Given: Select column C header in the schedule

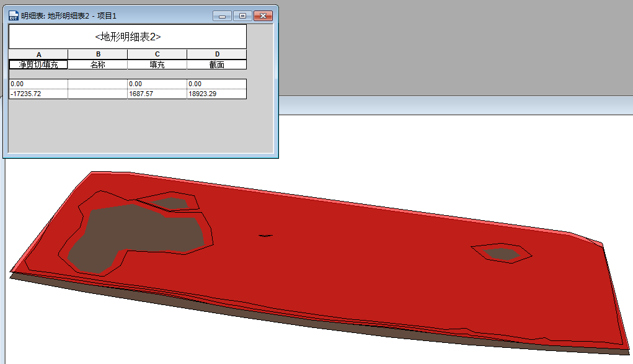Looking at the screenshot, I should pyautogui.click(x=157, y=55).
